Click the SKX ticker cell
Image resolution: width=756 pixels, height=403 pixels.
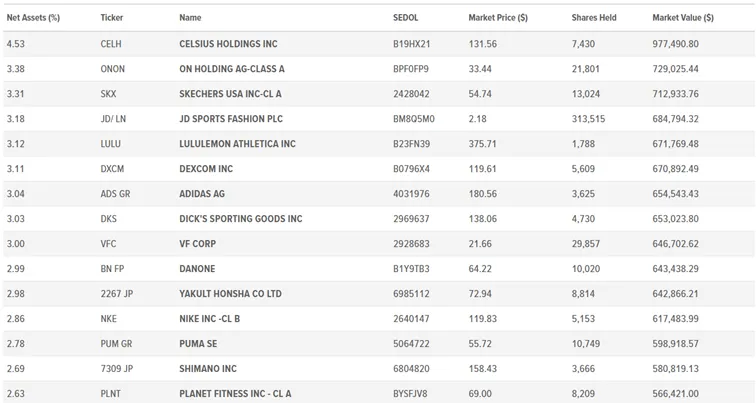point(108,94)
